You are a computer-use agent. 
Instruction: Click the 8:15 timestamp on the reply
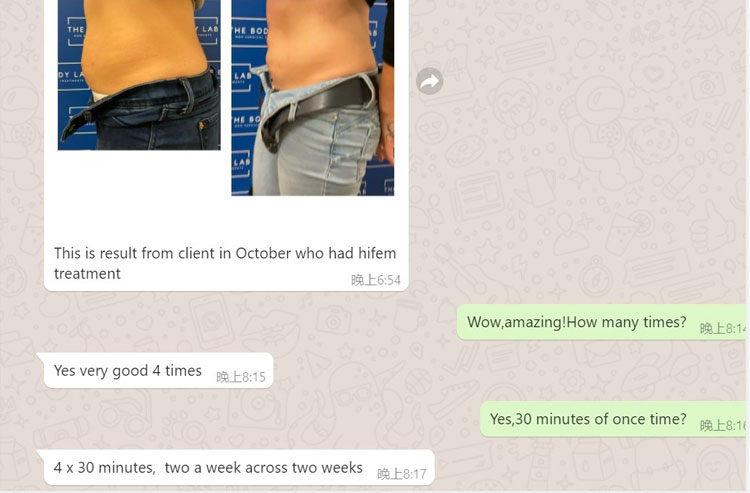click(241, 377)
